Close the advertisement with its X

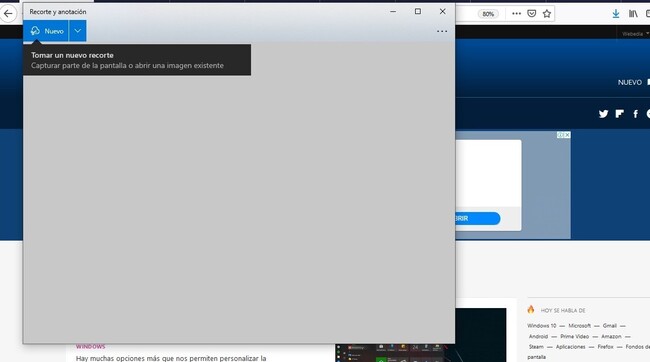click(x=567, y=135)
